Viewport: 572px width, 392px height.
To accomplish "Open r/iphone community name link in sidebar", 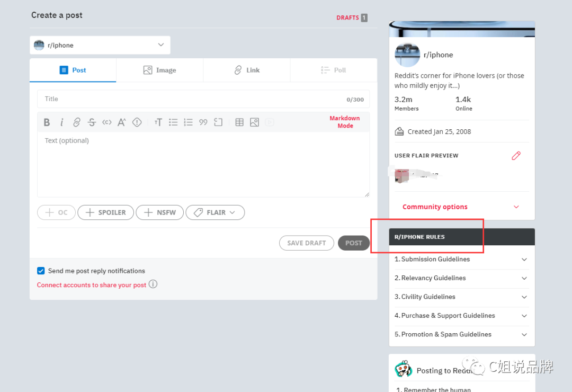I will tap(438, 55).
